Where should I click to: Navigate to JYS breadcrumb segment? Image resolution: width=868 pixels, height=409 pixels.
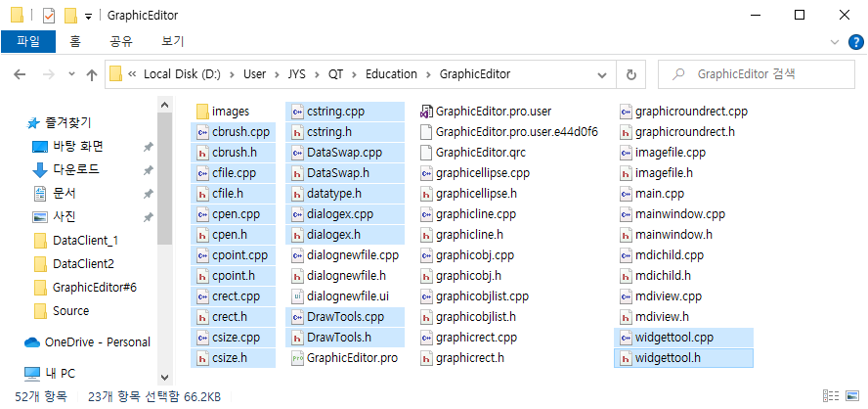297,74
